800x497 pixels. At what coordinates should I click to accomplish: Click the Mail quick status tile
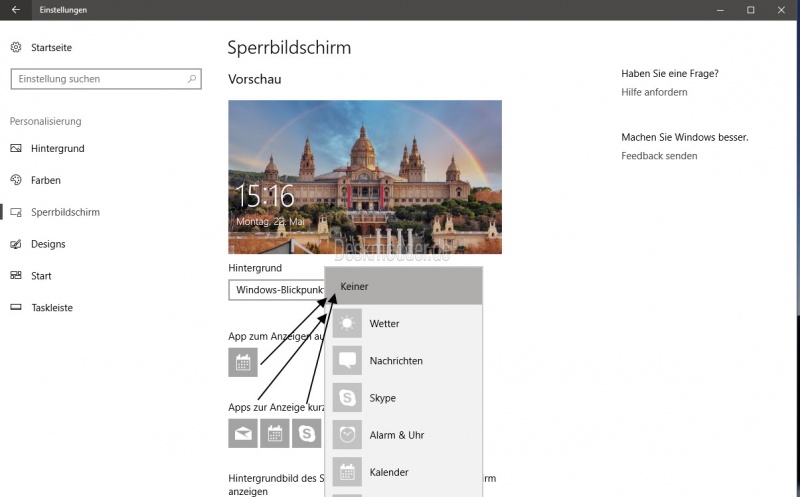pos(243,434)
